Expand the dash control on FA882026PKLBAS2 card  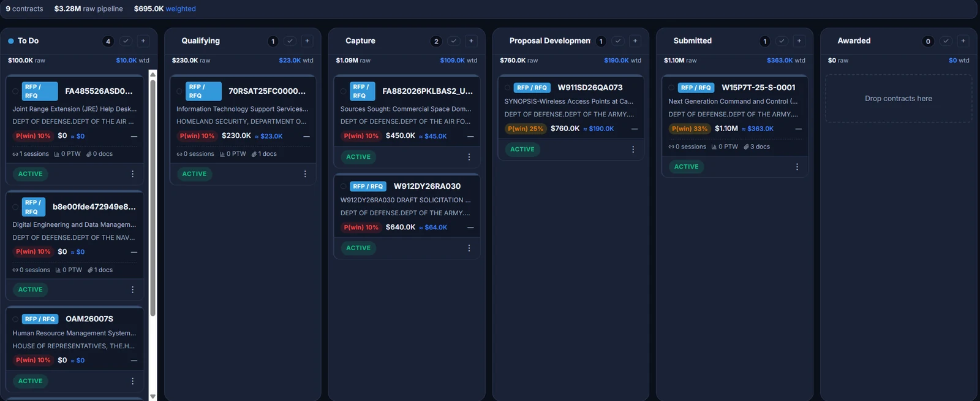click(470, 136)
